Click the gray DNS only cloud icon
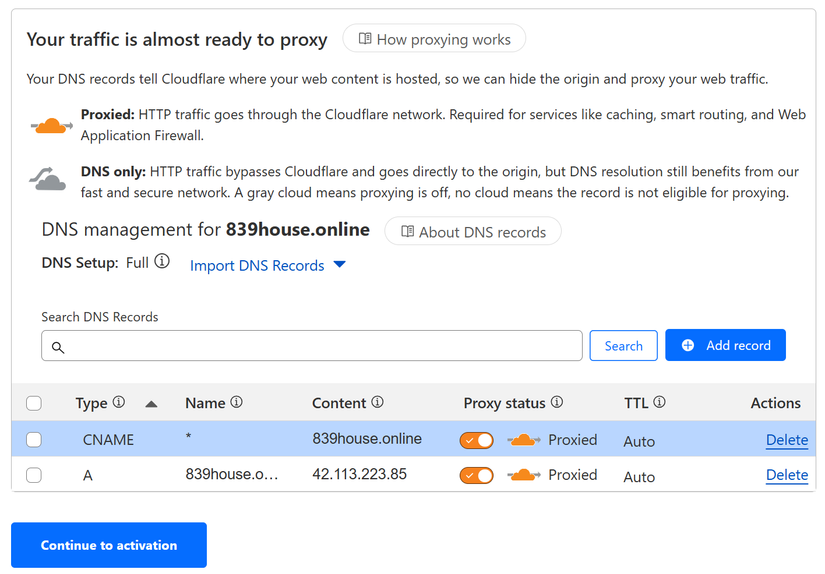The height and width of the screenshot is (574, 825). [48, 180]
